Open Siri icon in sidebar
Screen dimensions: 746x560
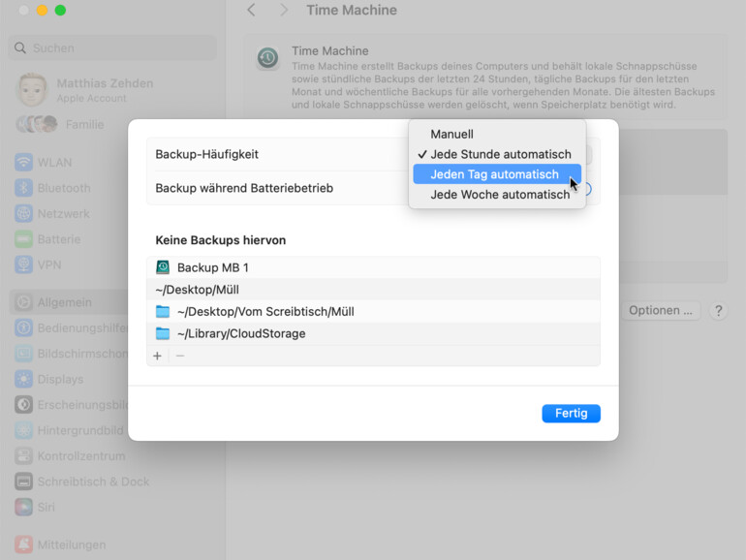[x=24, y=507]
